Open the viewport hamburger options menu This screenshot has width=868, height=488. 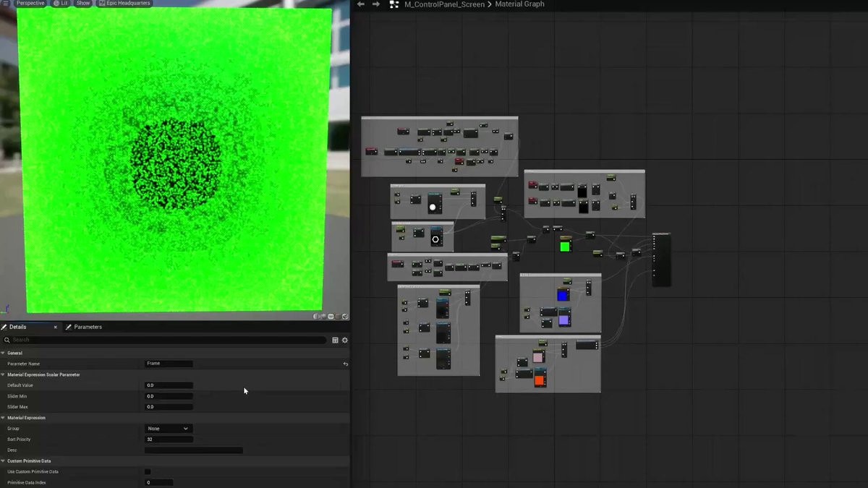tap(5, 3)
